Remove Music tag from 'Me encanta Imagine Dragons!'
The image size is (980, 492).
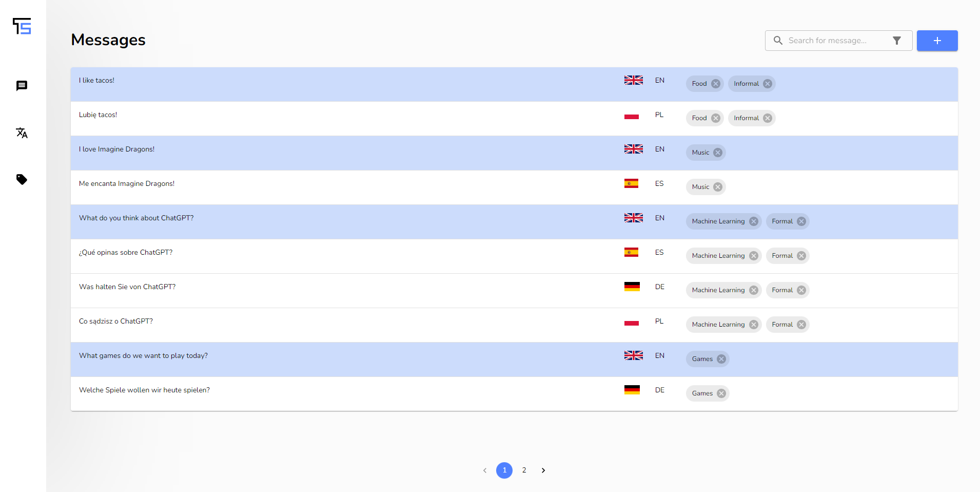coord(717,187)
